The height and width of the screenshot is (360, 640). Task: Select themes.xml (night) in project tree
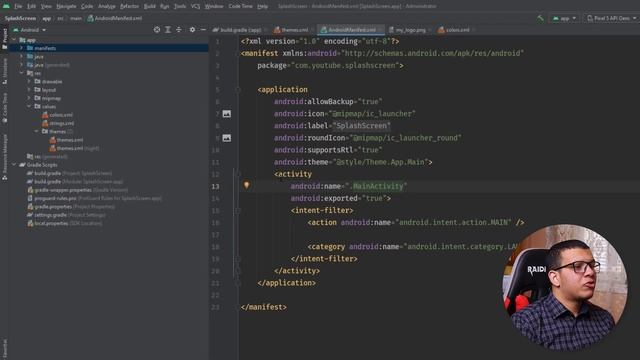pyautogui.click(x=74, y=148)
